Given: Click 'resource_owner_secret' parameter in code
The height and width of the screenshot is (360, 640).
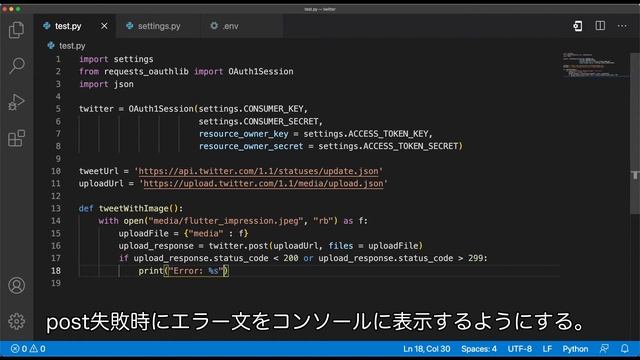Looking at the screenshot, I should 251,146.
